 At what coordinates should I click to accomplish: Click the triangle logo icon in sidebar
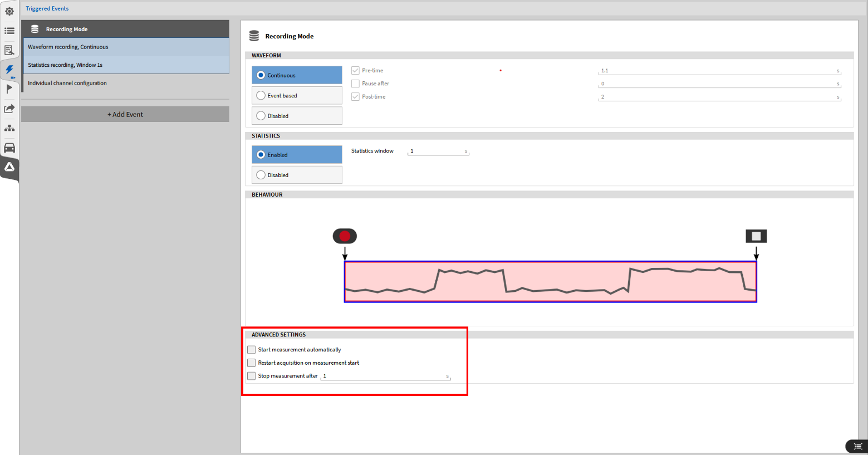(9, 167)
